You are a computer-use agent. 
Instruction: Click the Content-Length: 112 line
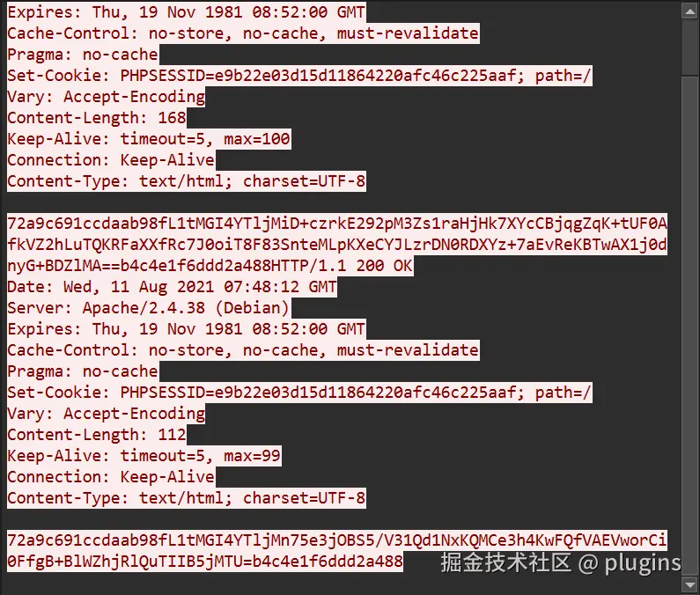pyautogui.click(x=97, y=435)
